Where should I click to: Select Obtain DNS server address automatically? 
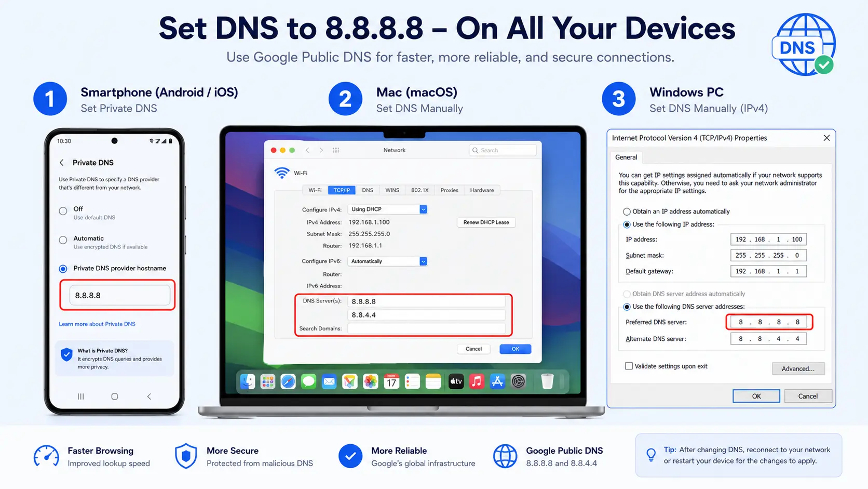point(627,294)
